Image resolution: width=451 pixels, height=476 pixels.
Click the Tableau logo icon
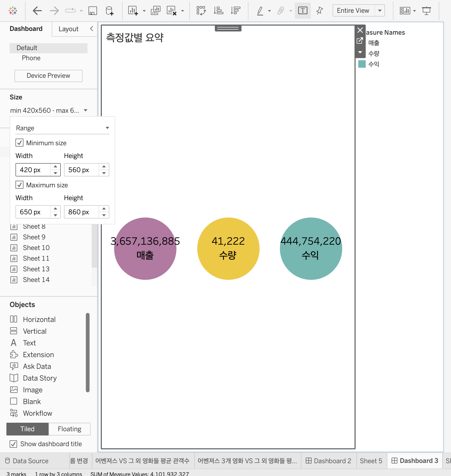click(13, 11)
